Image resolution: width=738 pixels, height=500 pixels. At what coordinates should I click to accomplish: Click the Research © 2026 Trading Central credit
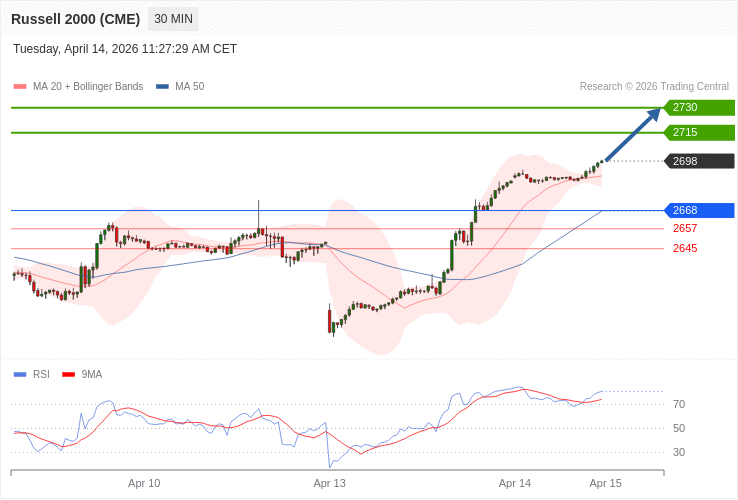pos(654,86)
